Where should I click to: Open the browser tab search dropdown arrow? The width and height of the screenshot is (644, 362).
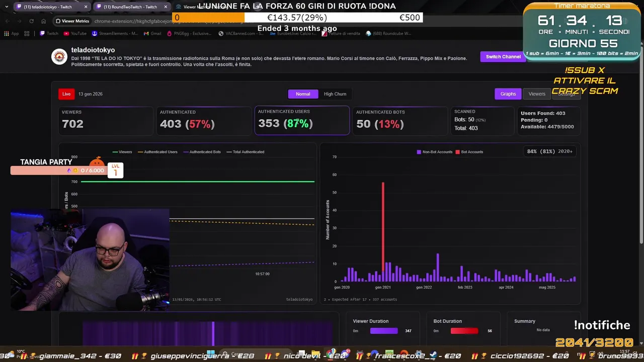pyautogui.click(x=6, y=7)
